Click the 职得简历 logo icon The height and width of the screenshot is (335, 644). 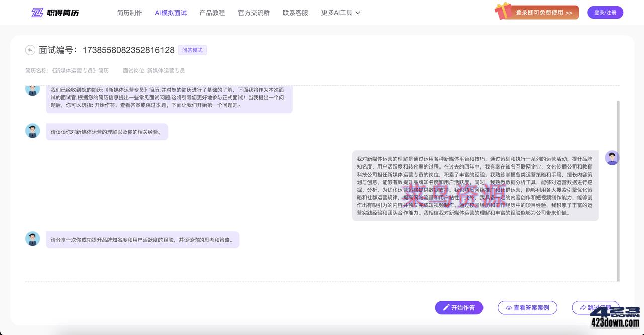click(38, 12)
